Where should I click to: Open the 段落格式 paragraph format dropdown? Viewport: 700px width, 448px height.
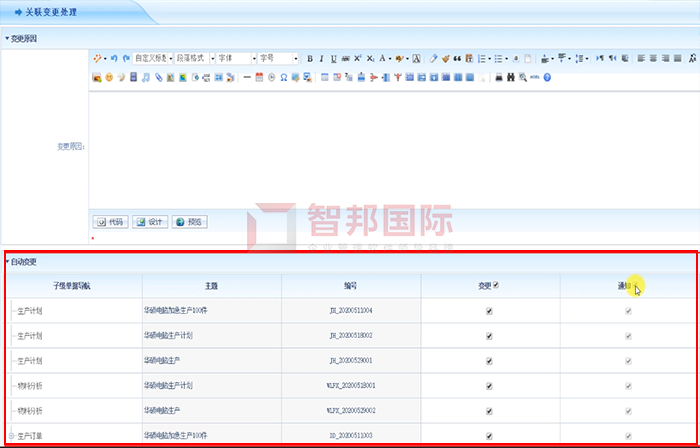(x=190, y=58)
